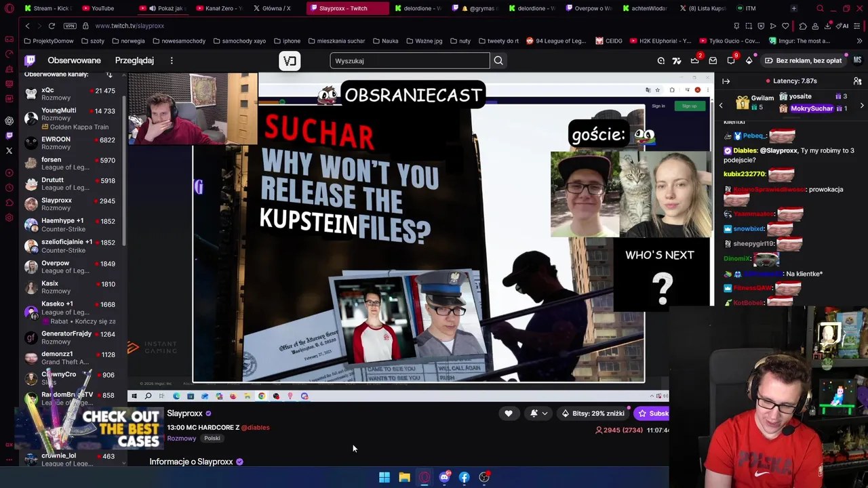Screen dimensions: 868x488
Task: Go to Twitch home via purple logo
Action: [x=30, y=60]
